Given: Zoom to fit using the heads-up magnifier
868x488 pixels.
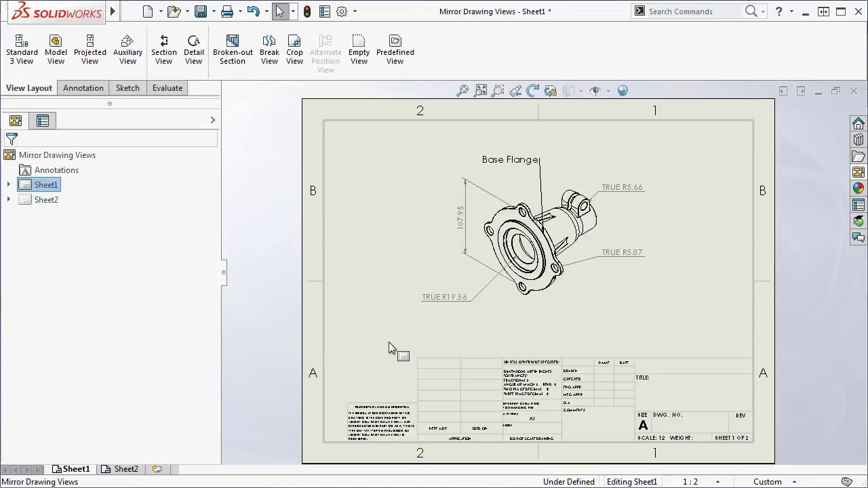Looking at the screenshot, I should point(481,89).
